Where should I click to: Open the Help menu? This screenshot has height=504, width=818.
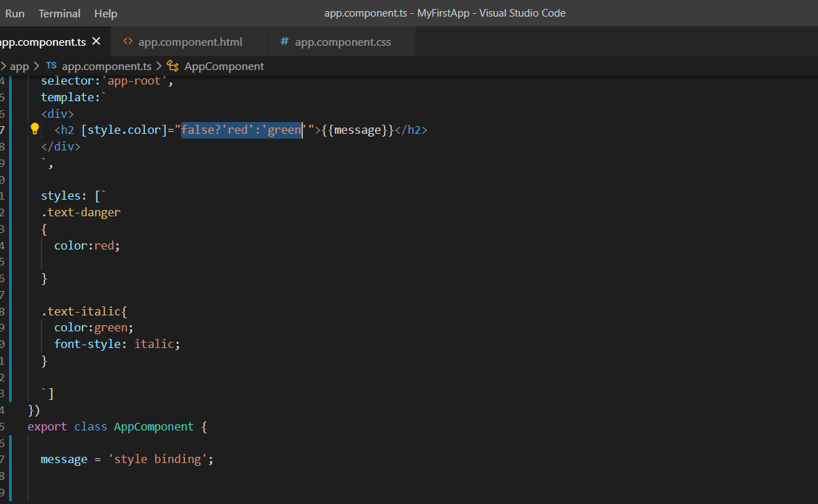tap(105, 13)
